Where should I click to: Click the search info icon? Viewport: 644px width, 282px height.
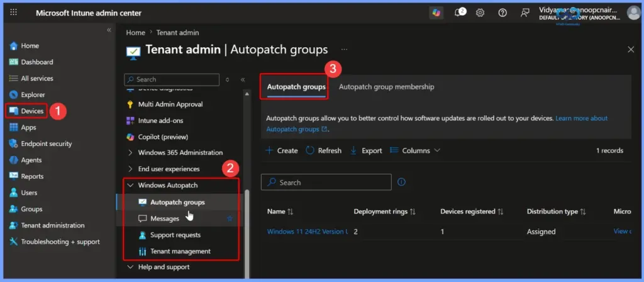point(402,182)
